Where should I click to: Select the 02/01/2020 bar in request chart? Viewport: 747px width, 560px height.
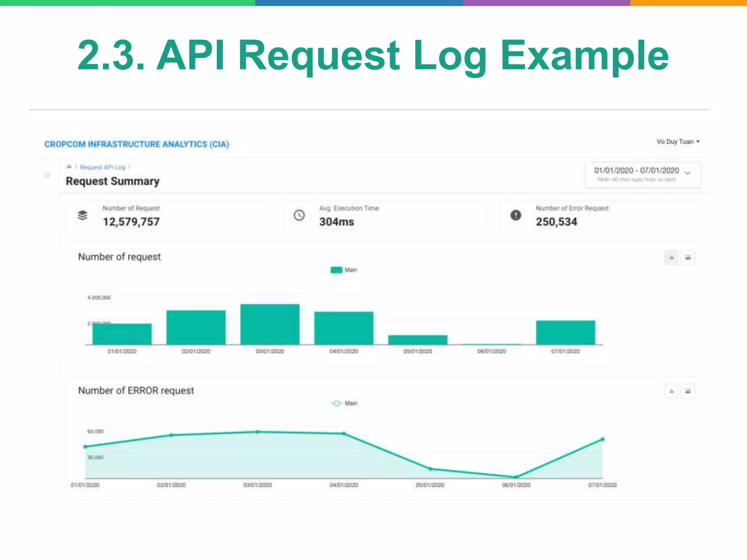(196, 327)
